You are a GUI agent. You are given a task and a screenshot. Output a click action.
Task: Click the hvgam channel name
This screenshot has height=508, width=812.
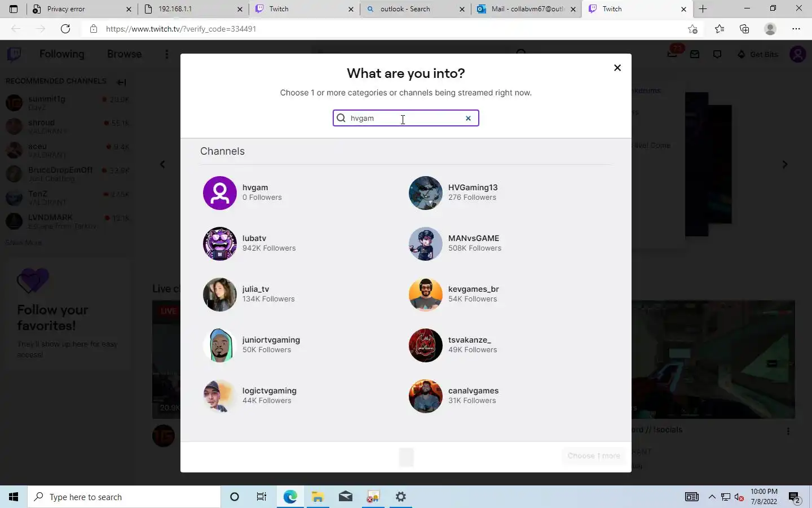tap(255, 187)
